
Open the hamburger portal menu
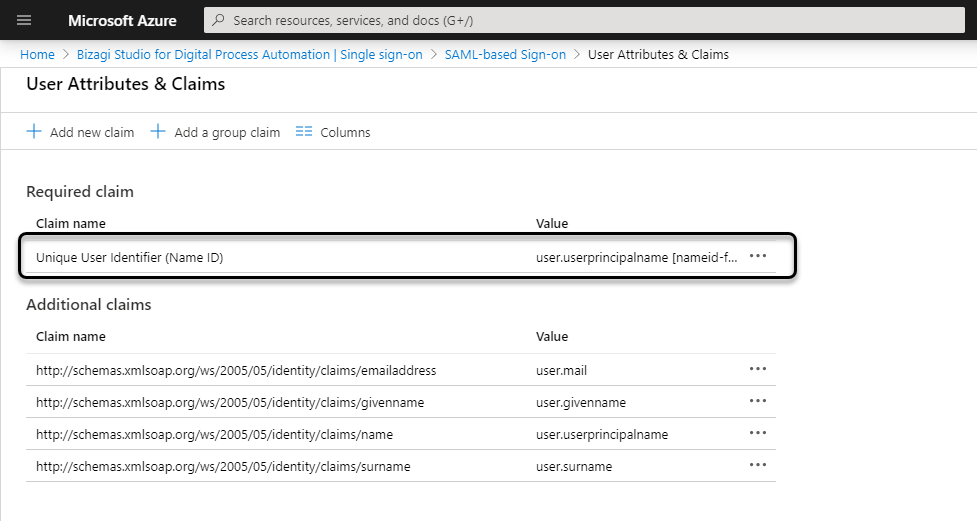pos(24,20)
